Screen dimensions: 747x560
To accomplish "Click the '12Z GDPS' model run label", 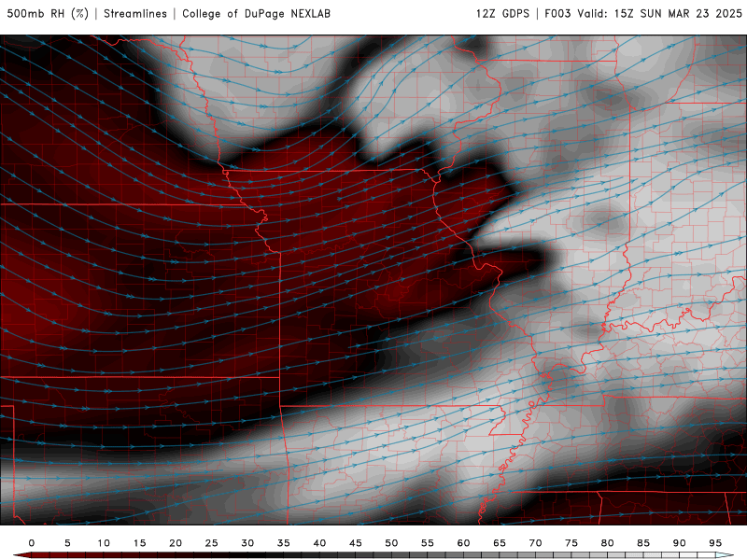I will click(502, 13).
